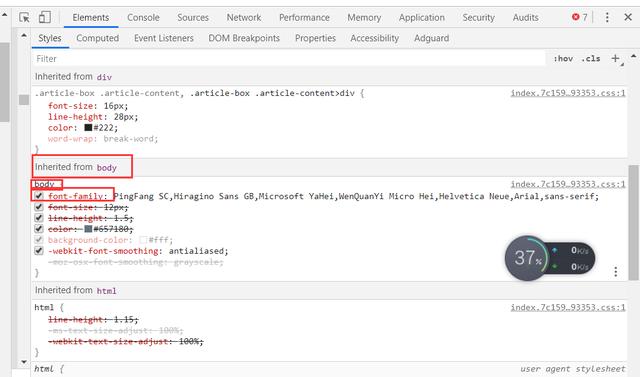Open the body rule three-dot options
Viewport: 640px width, 377px height.
(x=616, y=272)
